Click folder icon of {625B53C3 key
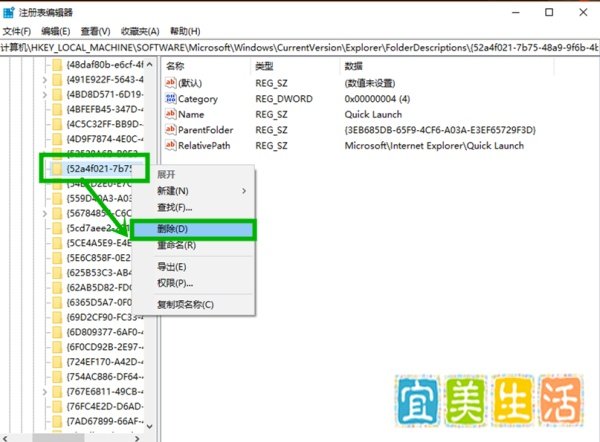 57,273
